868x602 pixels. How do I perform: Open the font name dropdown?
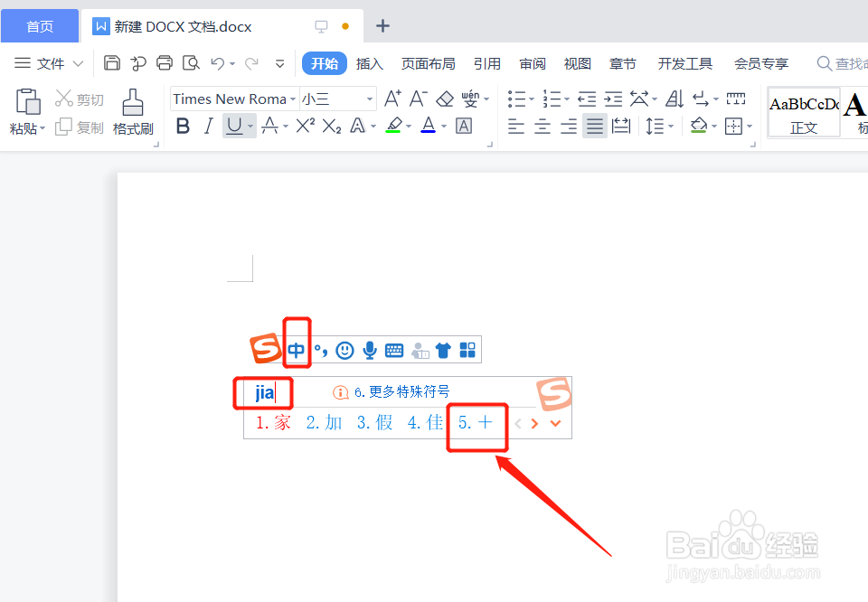[293, 99]
